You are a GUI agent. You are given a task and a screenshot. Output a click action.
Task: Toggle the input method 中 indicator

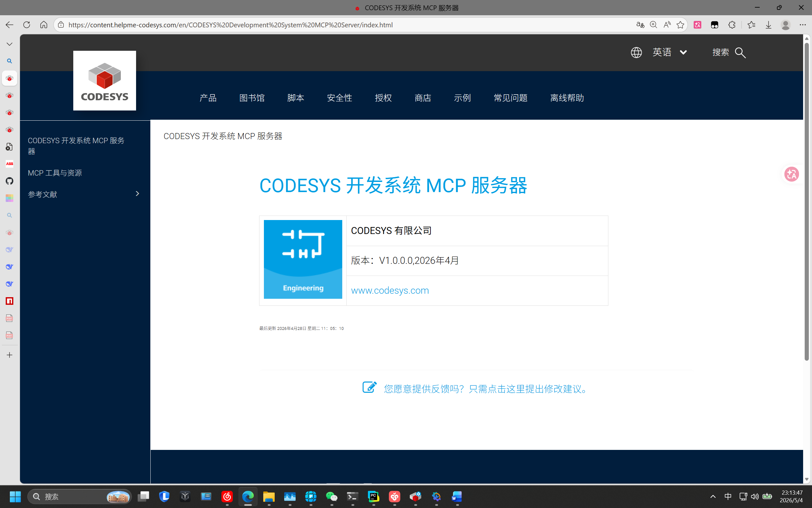728,497
